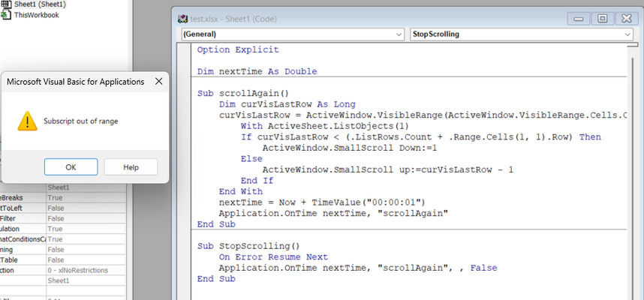
Task: Close the Subscript out of range dialog
Action: pyautogui.click(x=158, y=82)
